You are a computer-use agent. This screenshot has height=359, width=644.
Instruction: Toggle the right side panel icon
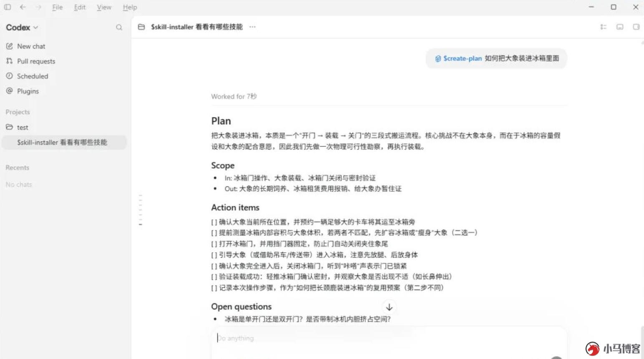(x=636, y=27)
